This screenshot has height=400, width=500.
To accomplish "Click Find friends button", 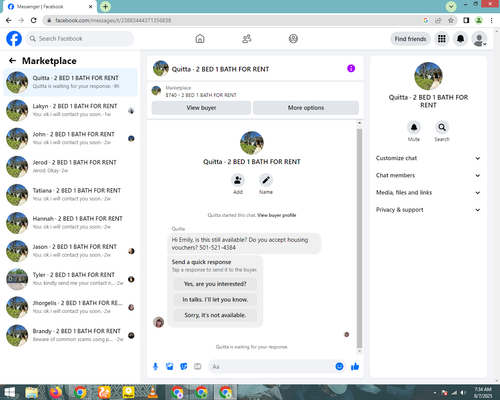I will 410,39.
